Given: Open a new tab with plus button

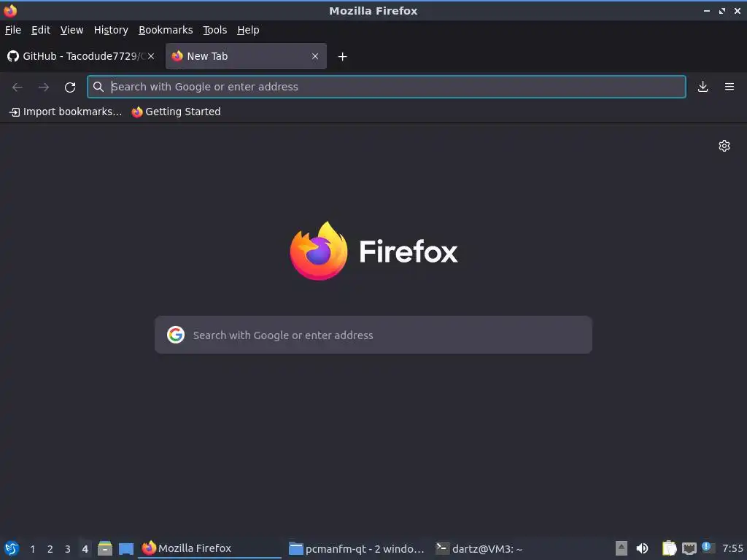Looking at the screenshot, I should 342,57.
